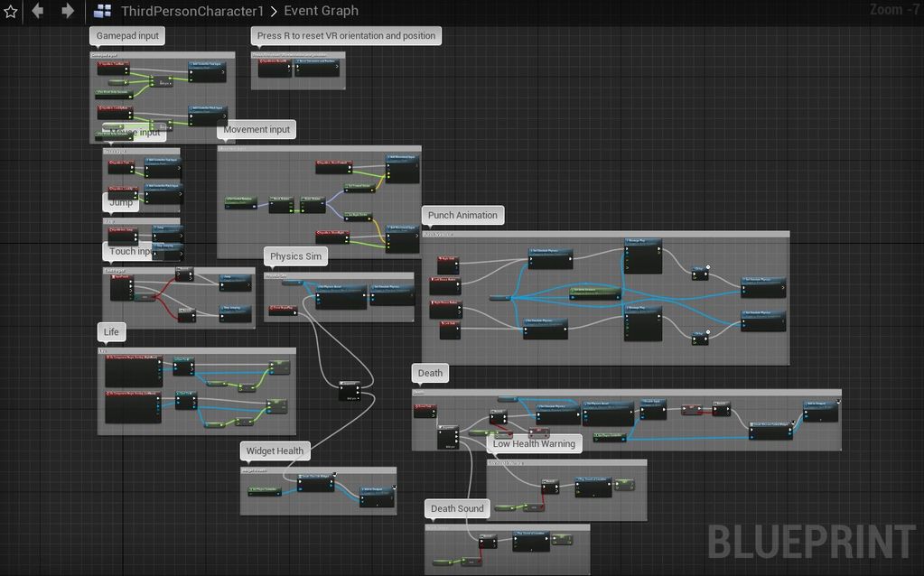Click the Death Sound comment label

(x=457, y=509)
